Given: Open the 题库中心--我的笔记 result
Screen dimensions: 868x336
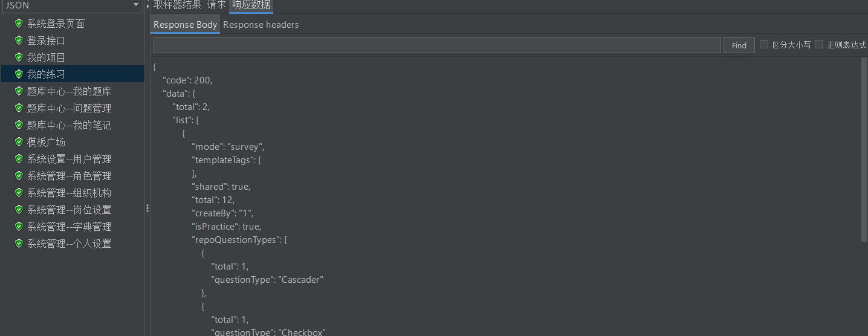Looking at the screenshot, I should [69, 125].
